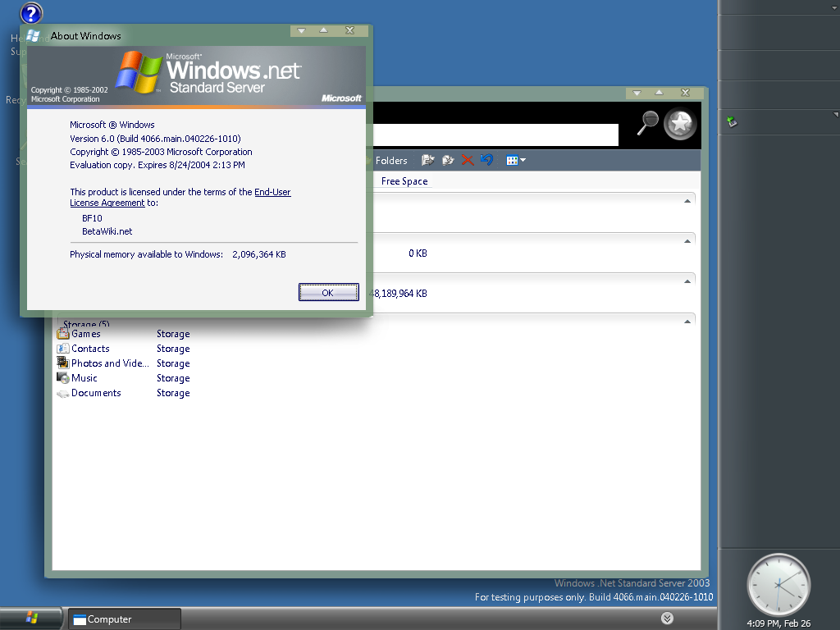Viewport: 840px width, 630px height.
Task: Open the Start button on taskbar
Action: pyautogui.click(x=31, y=619)
